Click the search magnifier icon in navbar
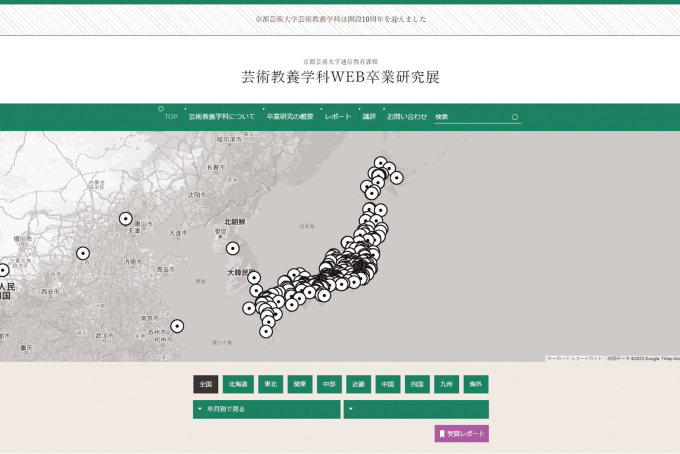 [x=515, y=117]
